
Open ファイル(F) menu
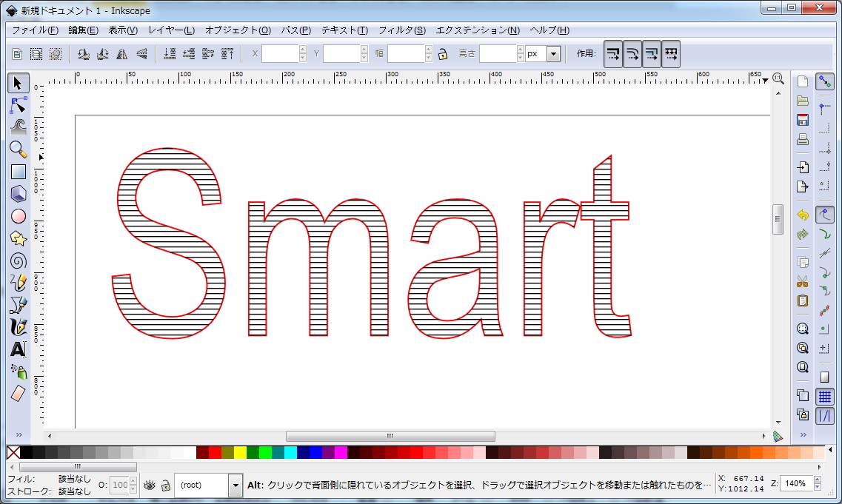(x=35, y=30)
